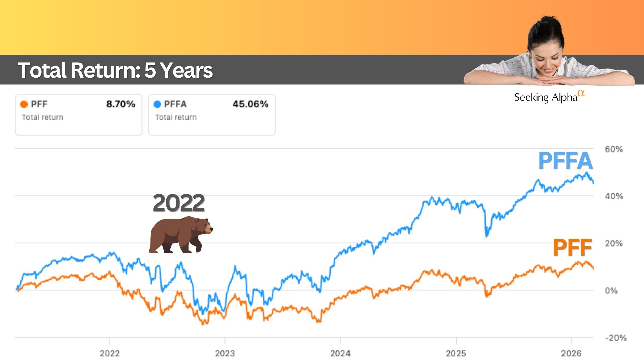This screenshot has height=362, width=644.
Task: Click the large orange PFF chart label
Action: [572, 248]
